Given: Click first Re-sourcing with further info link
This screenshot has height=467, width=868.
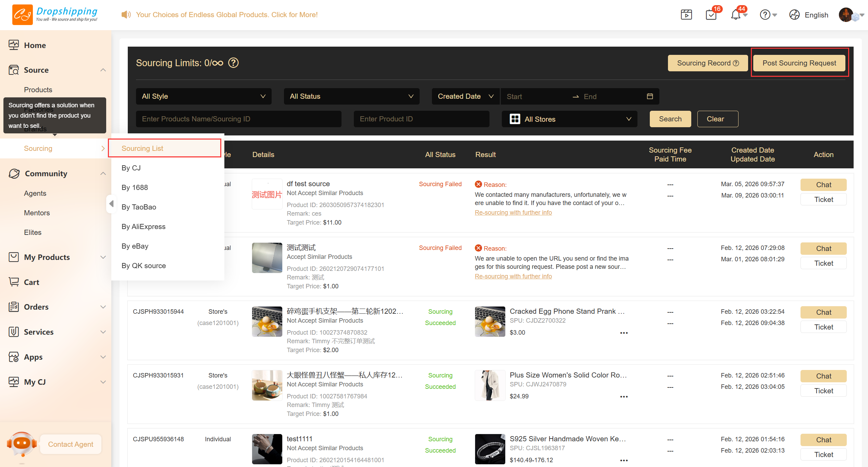Looking at the screenshot, I should point(513,213).
